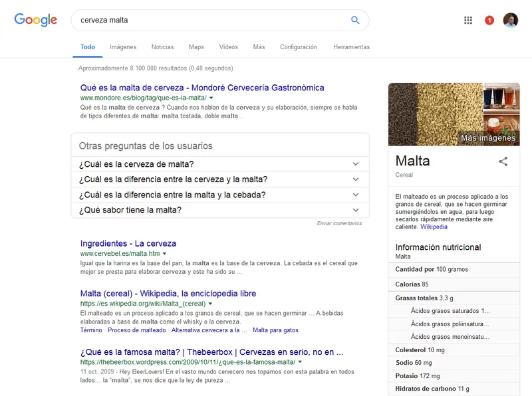Open the account profile picture
The image size is (532, 396).
(x=511, y=21)
